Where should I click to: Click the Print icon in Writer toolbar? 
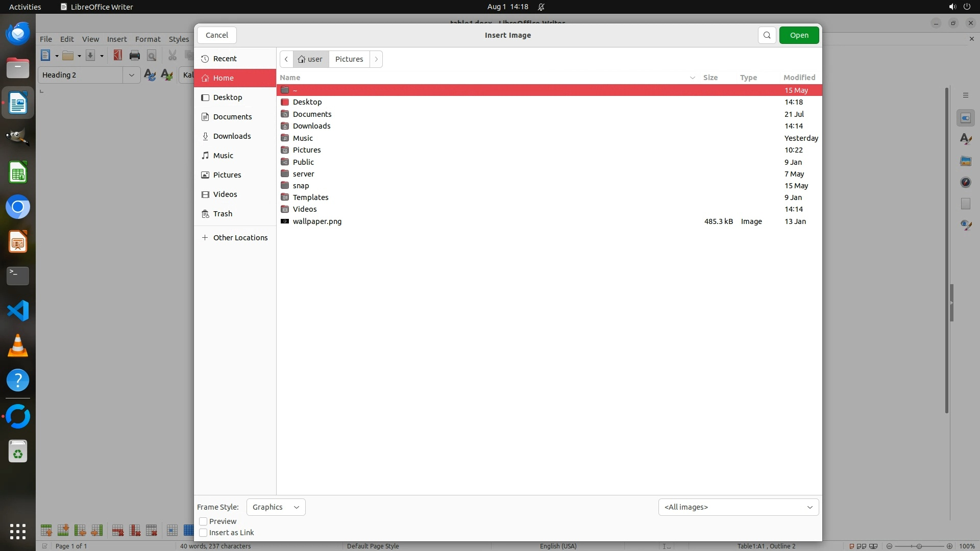tap(135, 56)
